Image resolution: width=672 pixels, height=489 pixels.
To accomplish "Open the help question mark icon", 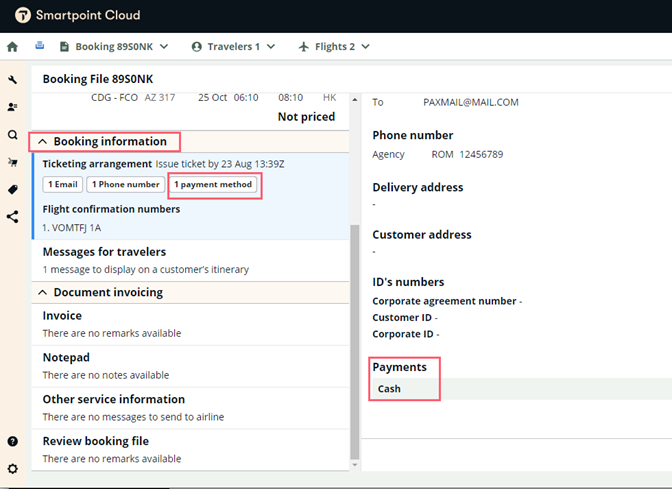I will [x=12, y=441].
